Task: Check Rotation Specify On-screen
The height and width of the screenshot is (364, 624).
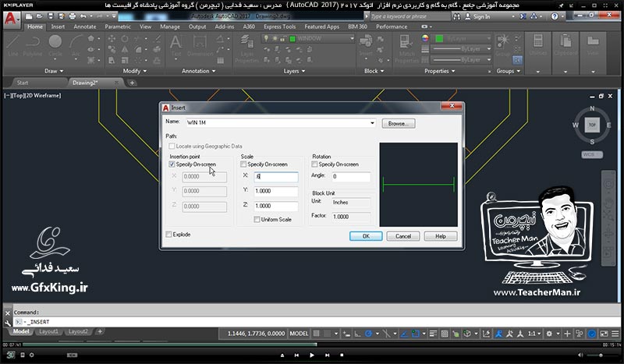Action: [x=315, y=164]
